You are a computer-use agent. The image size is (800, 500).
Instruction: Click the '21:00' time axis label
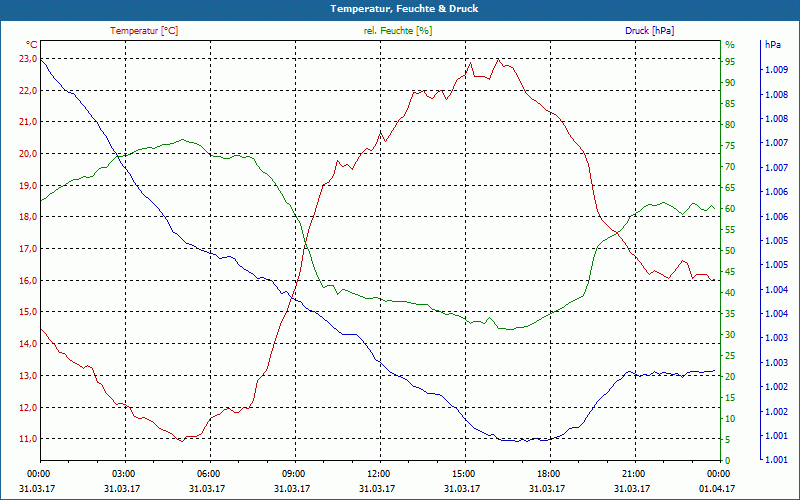pyautogui.click(x=635, y=473)
